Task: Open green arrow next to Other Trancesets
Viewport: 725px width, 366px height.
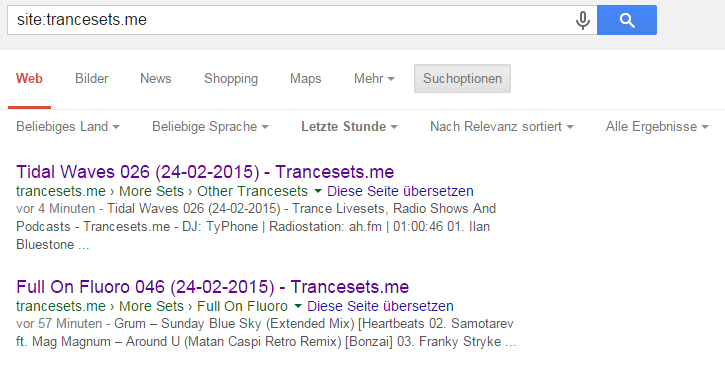Action: point(318,191)
